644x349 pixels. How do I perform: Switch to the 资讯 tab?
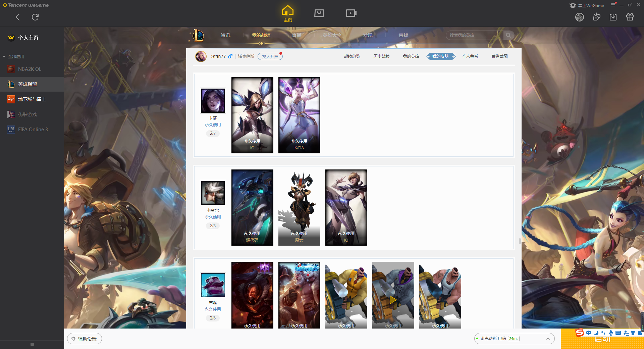[225, 35]
